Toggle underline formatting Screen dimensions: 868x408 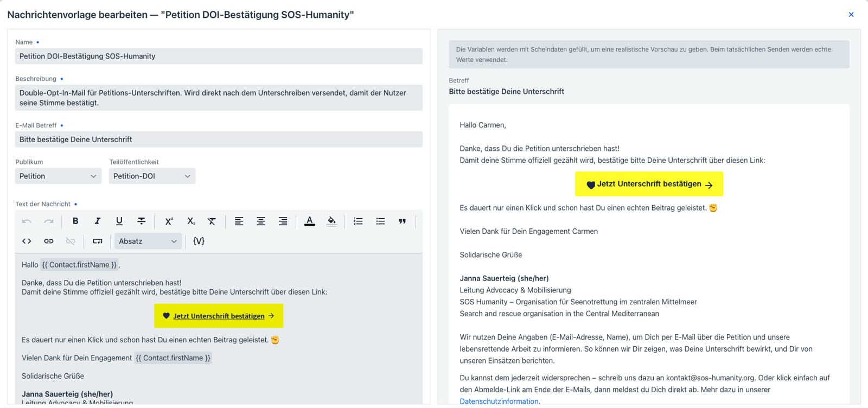(x=119, y=221)
